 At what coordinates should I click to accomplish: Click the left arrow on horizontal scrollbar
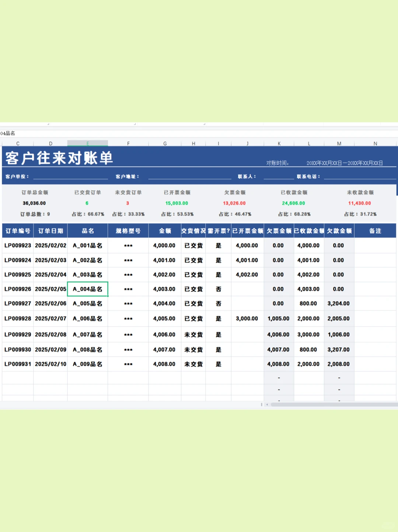pyautogui.click(x=266, y=404)
